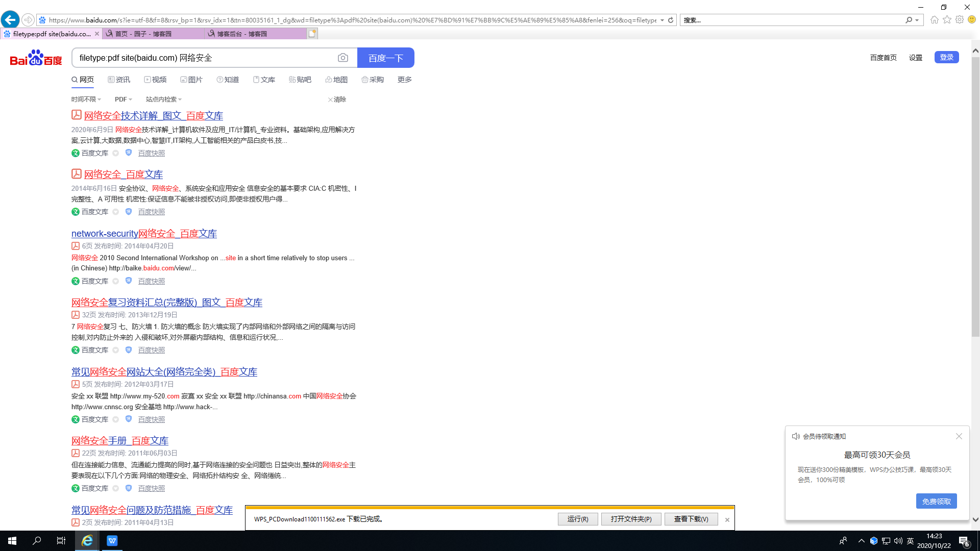Switch to the 图片 search tab
The width and height of the screenshot is (980, 551).
[191, 80]
